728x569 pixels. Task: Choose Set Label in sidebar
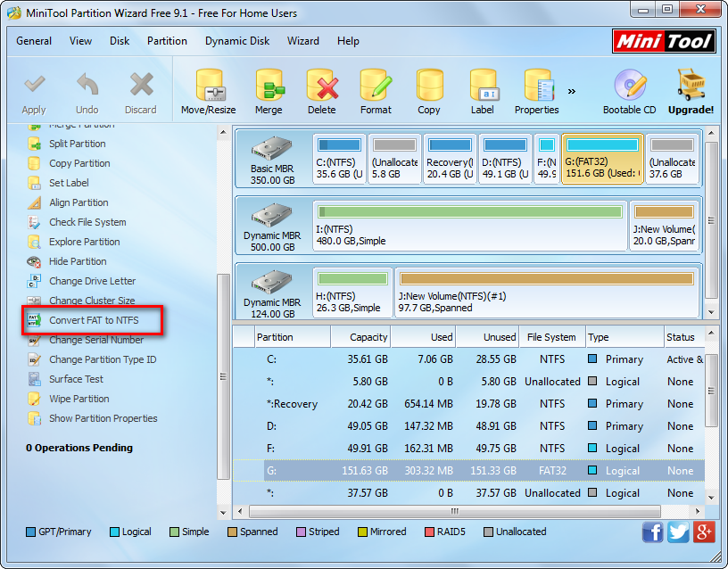[x=59, y=183]
